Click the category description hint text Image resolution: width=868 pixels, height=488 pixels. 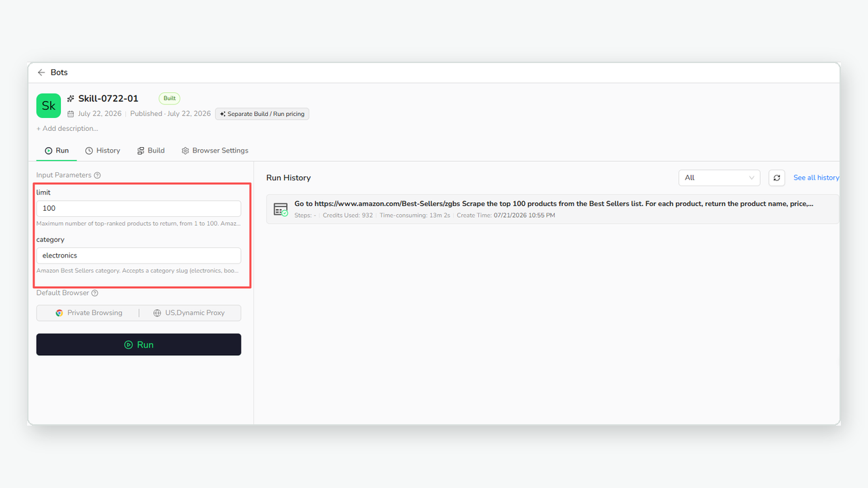click(x=138, y=270)
